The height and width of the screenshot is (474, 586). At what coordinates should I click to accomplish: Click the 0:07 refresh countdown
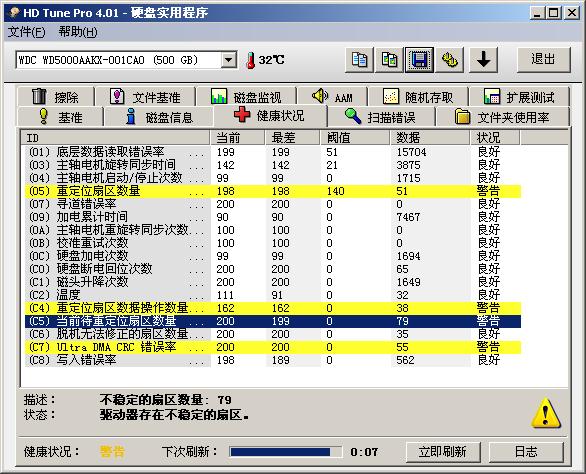(x=364, y=452)
